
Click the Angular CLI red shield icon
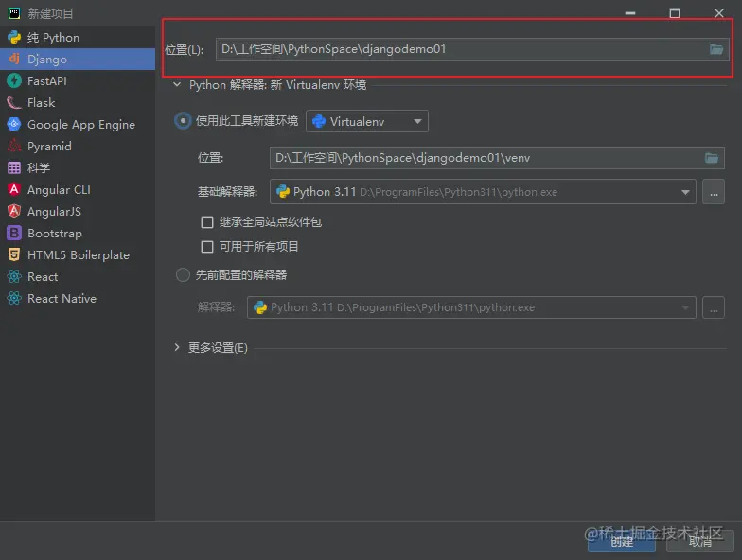[14, 189]
